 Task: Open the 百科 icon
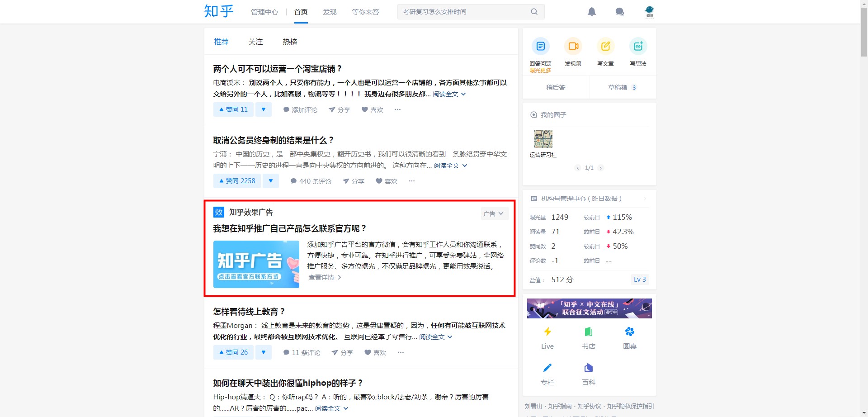[x=589, y=368]
